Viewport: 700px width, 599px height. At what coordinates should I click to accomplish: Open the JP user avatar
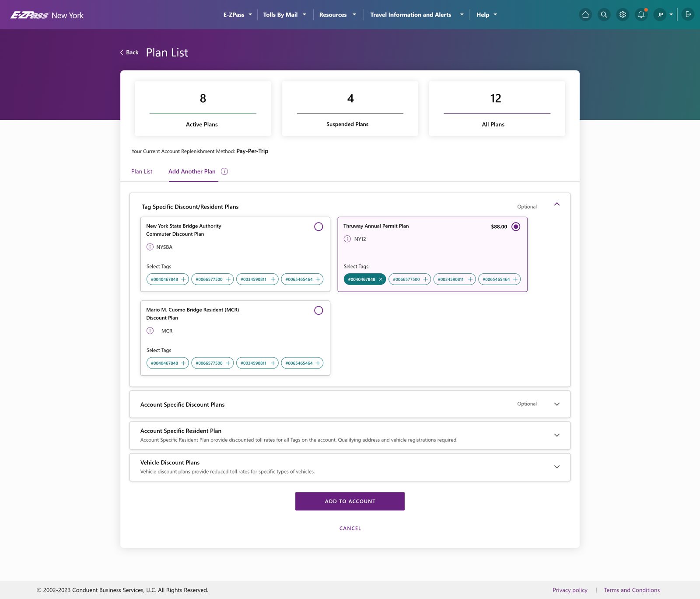coord(660,14)
